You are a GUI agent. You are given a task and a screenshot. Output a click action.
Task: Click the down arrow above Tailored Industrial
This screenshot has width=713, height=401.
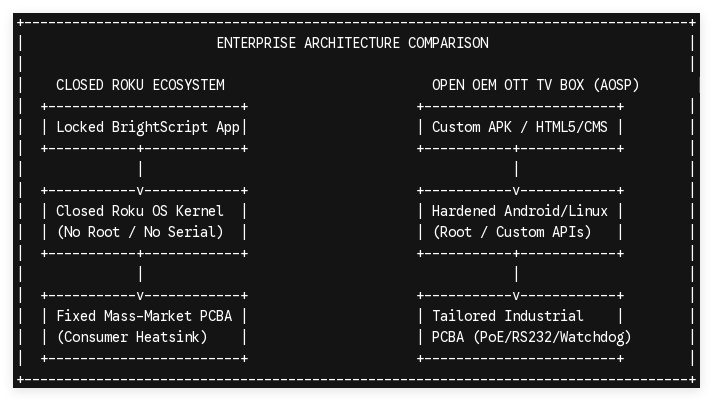[516, 296]
